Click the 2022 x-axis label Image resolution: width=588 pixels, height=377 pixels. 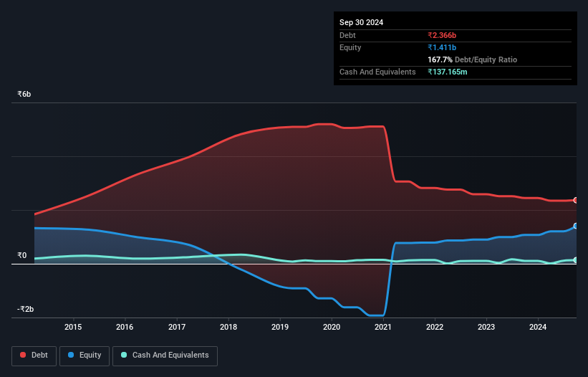pos(435,327)
